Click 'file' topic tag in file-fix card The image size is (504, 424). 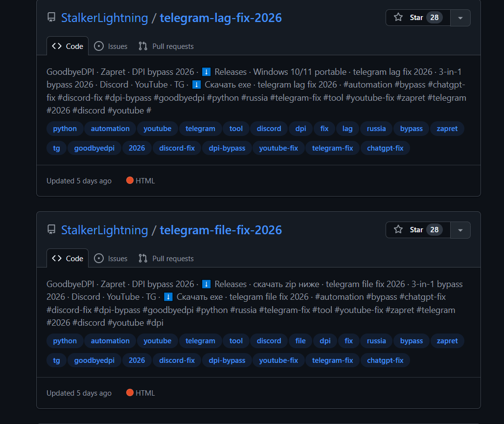pos(300,341)
